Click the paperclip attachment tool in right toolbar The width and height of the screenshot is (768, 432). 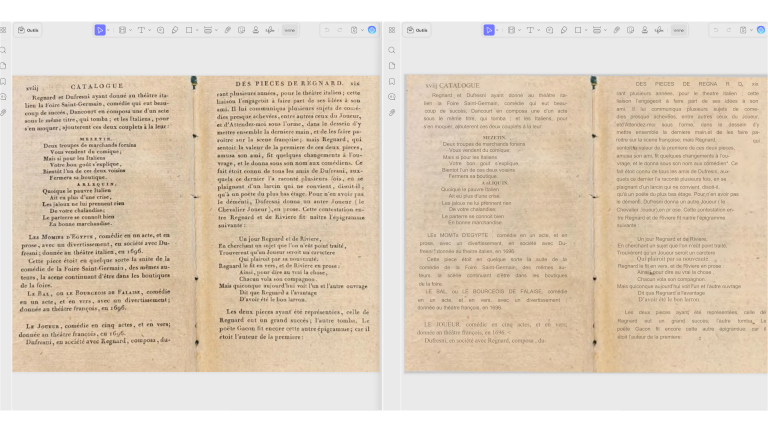617,30
